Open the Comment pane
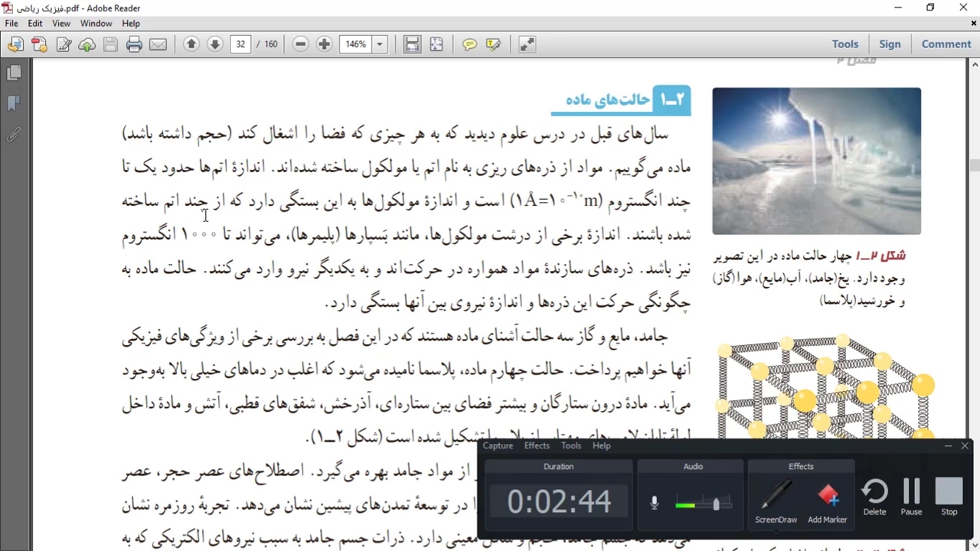Screen dimensions: 980x551 946,44
